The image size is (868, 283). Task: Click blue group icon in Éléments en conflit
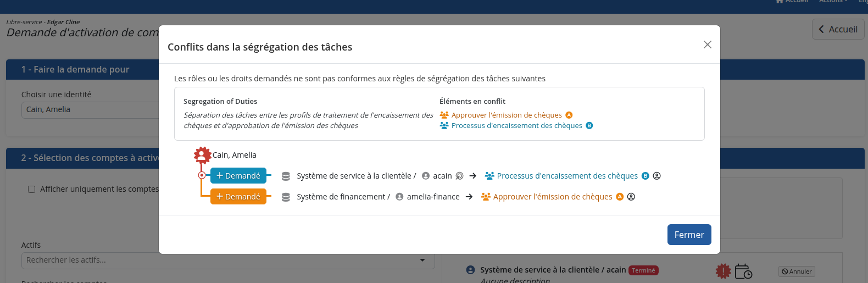click(444, 125)
